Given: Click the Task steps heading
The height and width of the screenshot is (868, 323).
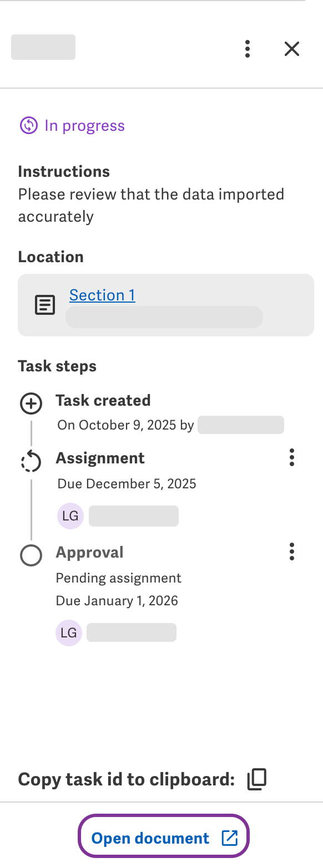Looking at the screenshot, I should pos(57,366).
